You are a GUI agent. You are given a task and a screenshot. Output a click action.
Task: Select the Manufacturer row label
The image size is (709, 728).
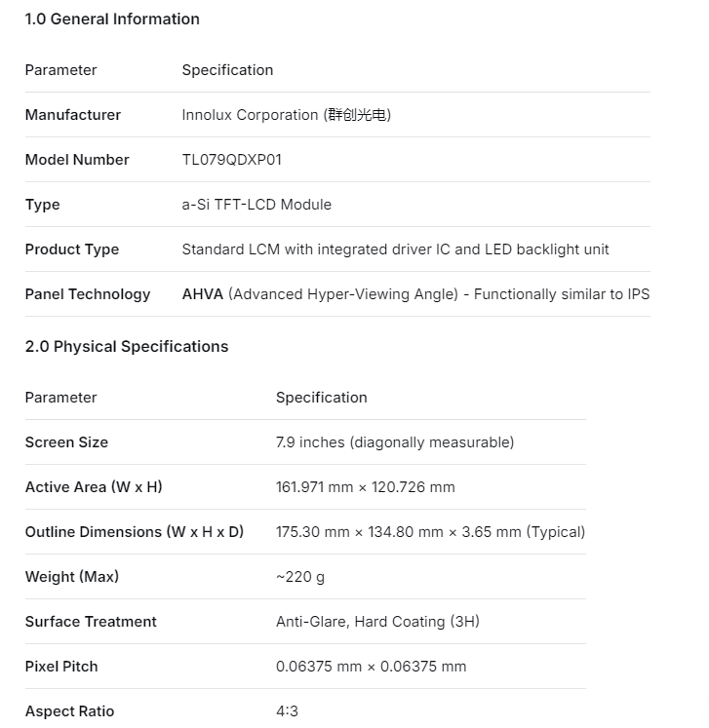73,115
